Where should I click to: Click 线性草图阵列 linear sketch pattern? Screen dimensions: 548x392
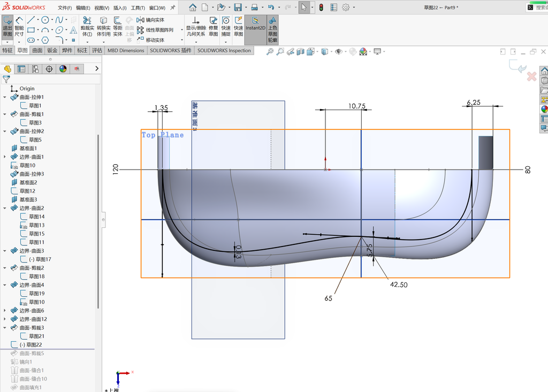(155, 30)
